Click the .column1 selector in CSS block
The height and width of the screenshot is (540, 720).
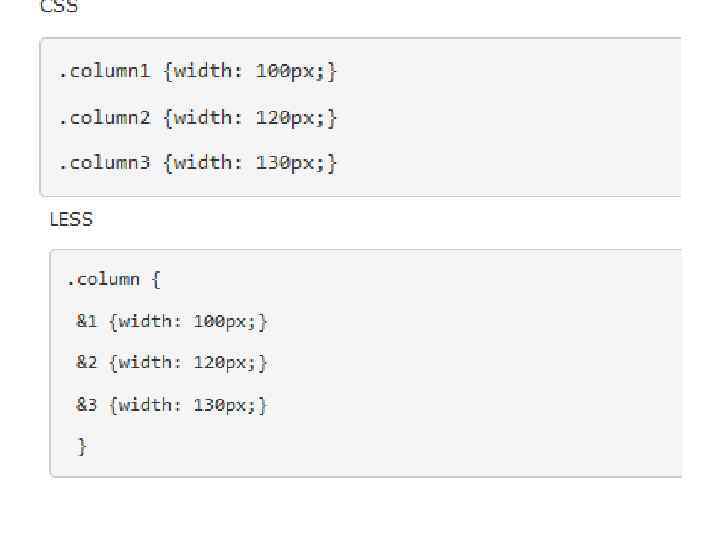point(104,71)
